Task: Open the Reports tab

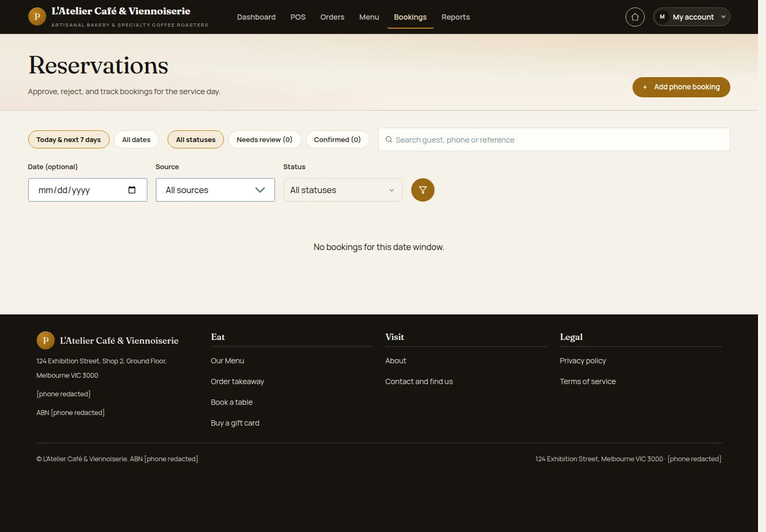Action: 456,17
